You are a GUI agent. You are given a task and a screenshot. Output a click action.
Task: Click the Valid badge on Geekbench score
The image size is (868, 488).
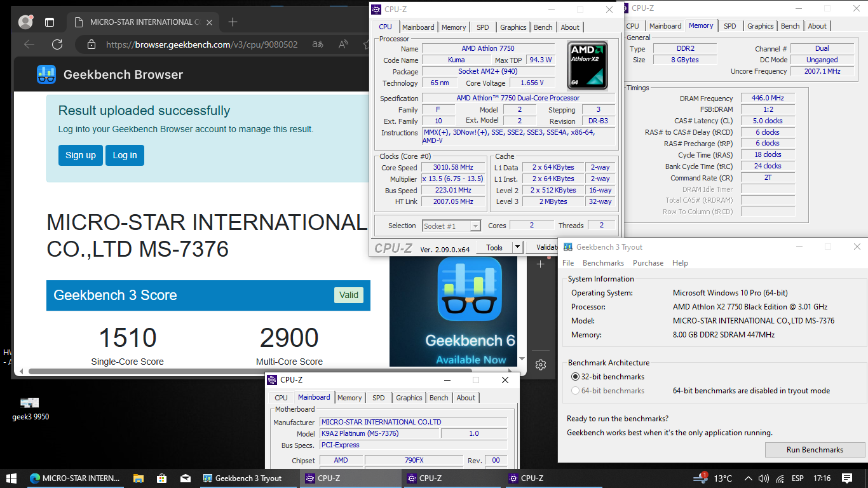(349, 295)
